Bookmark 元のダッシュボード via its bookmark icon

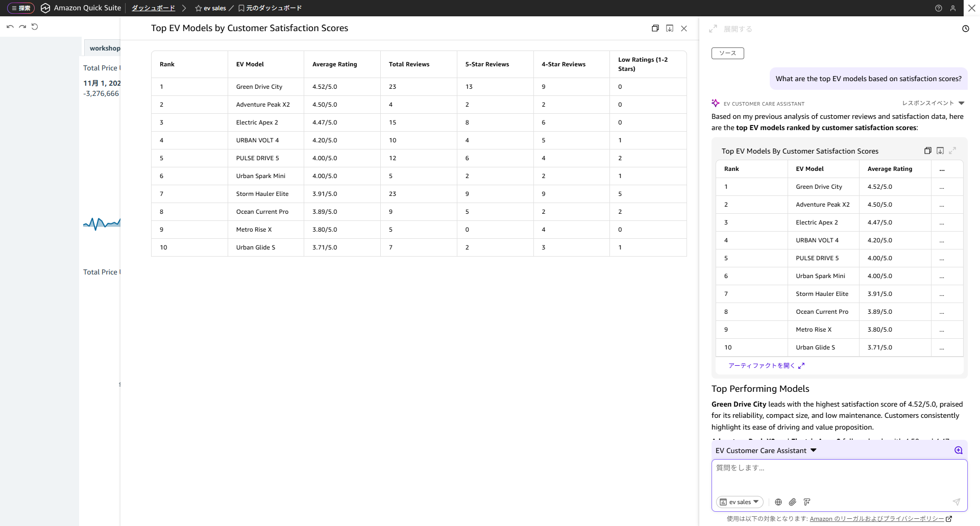click(x=240, y=8)
